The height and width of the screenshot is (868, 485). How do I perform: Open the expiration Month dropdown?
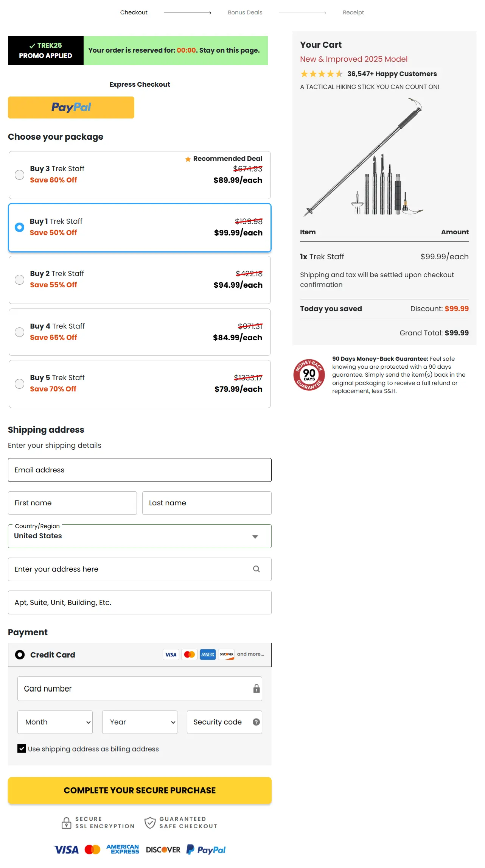[x=55, y=722]
